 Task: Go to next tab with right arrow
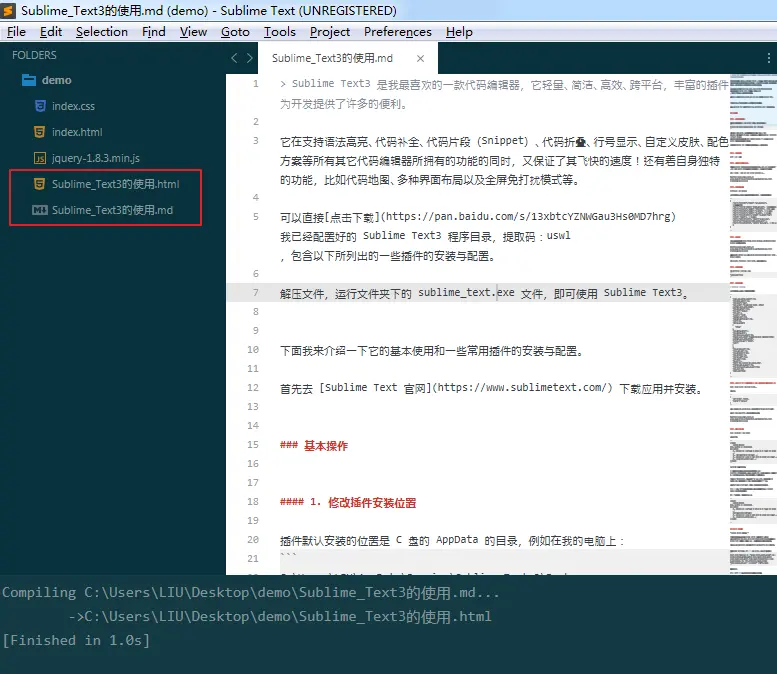(250, 58)
